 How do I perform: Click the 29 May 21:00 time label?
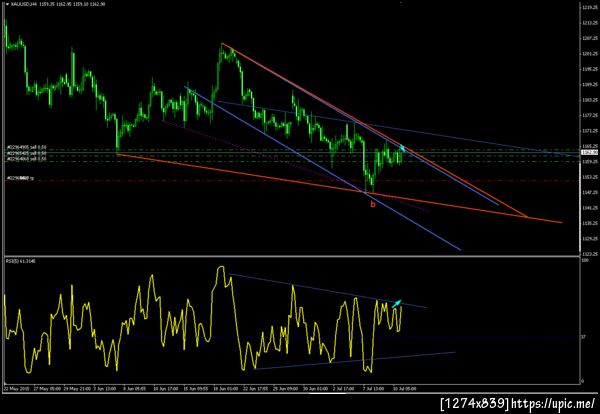[x=75, y=388]
